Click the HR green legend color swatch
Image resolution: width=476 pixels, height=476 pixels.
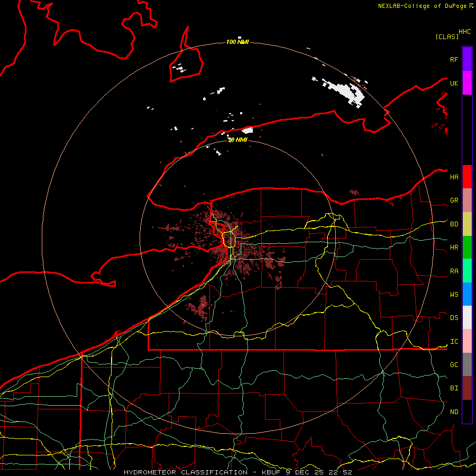coord(467,248)
